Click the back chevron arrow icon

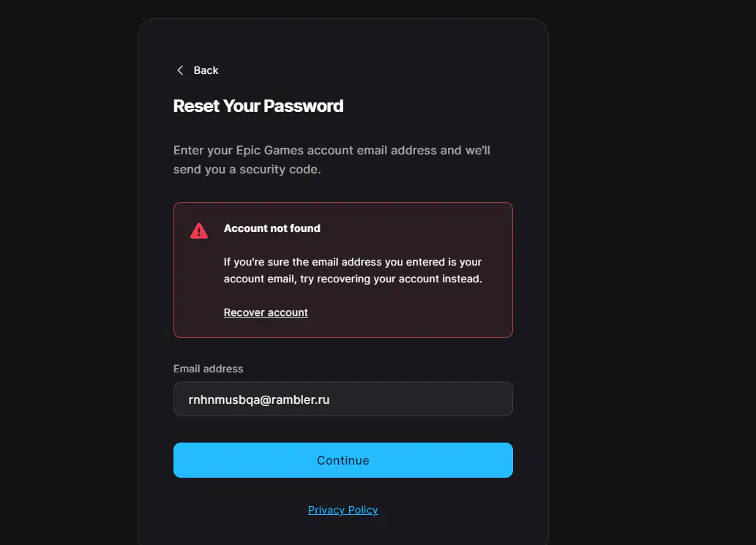pos(180,70)
